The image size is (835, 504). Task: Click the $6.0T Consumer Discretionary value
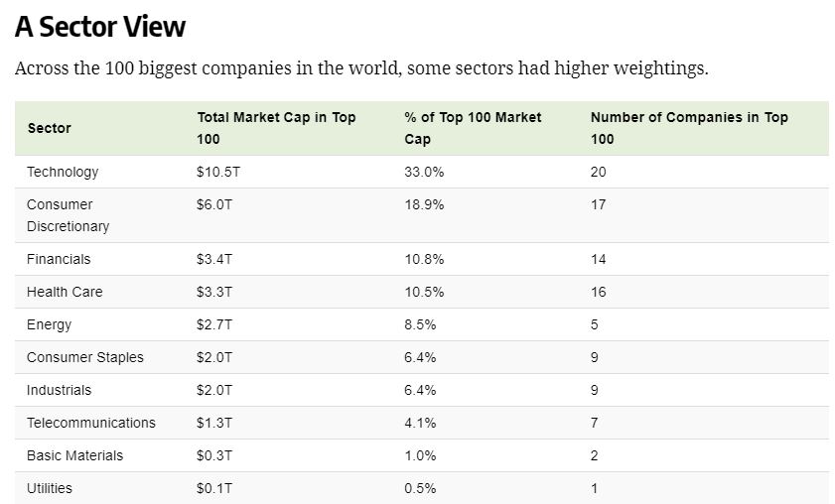pos(214,204)
